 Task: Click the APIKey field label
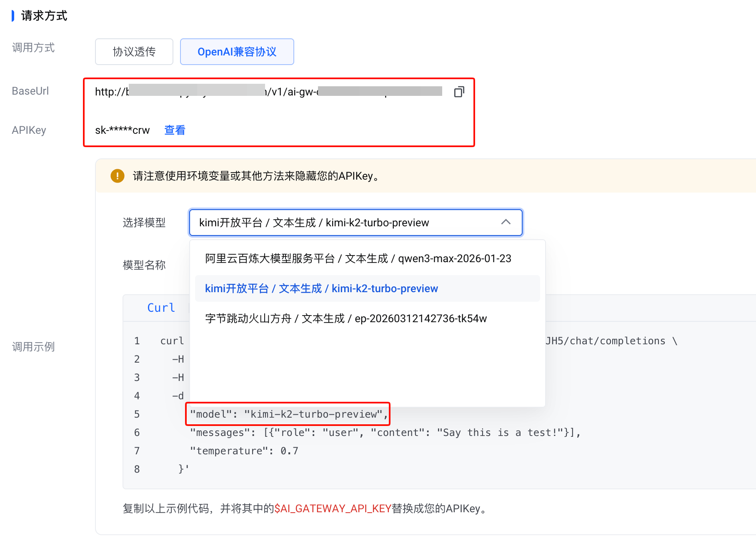[29, 130]
